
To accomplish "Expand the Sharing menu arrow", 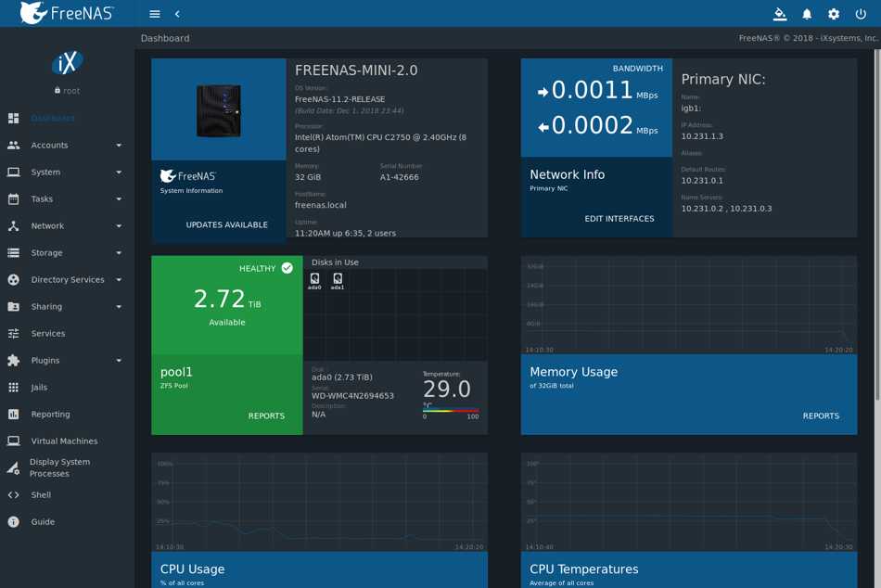I will point(119,307).
